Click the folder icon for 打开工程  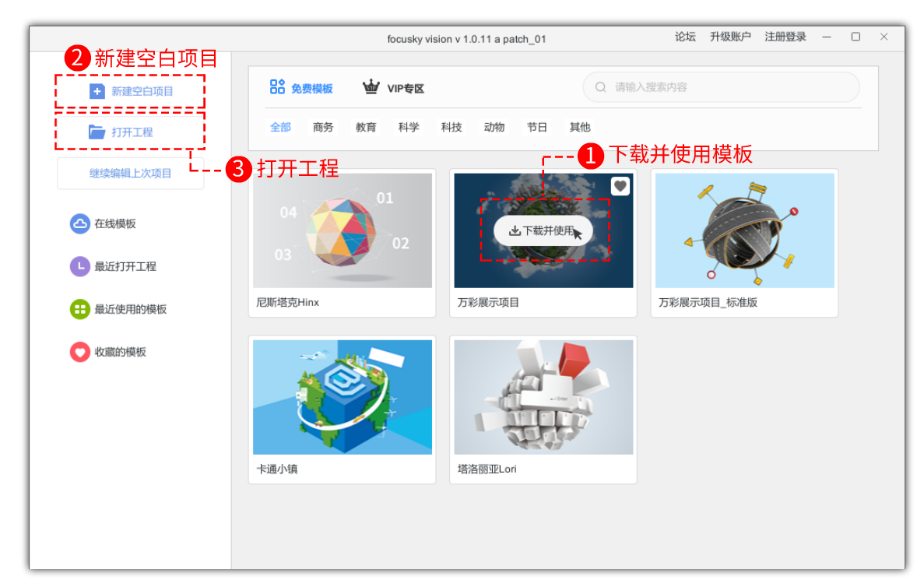(x=97, y=132)
